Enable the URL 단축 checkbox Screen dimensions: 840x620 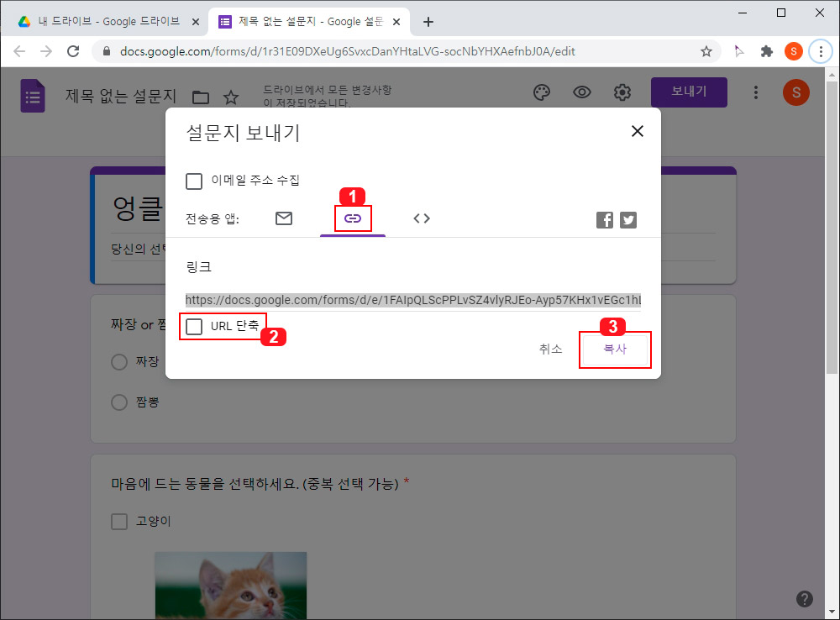194,326
